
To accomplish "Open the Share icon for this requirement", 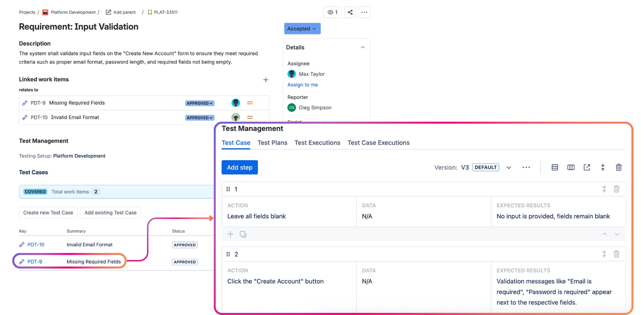I will click(x=350, y=12).
